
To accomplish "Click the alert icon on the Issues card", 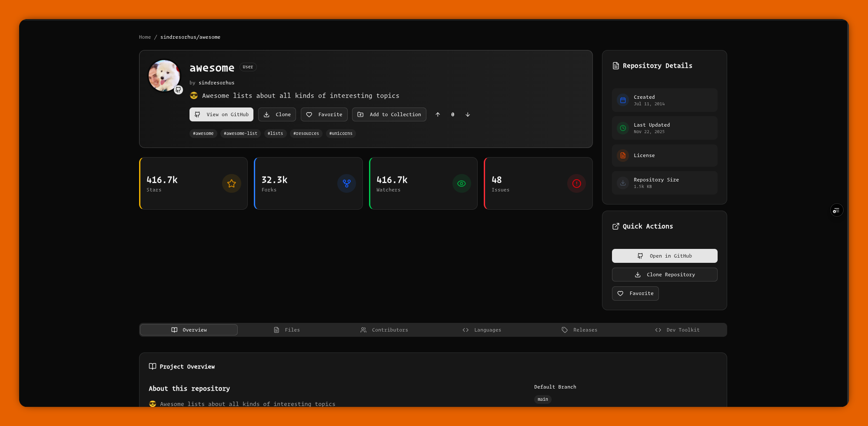I will pos(576,183).
